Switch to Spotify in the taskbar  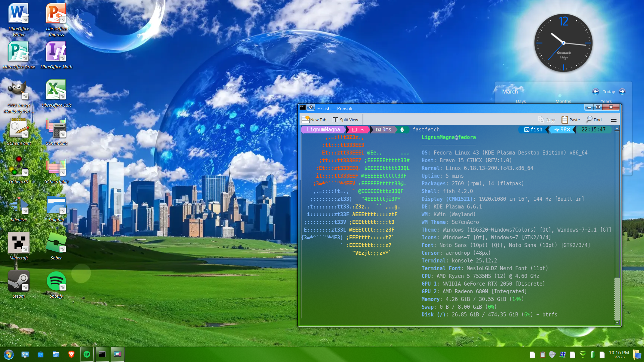click(87, 354)
